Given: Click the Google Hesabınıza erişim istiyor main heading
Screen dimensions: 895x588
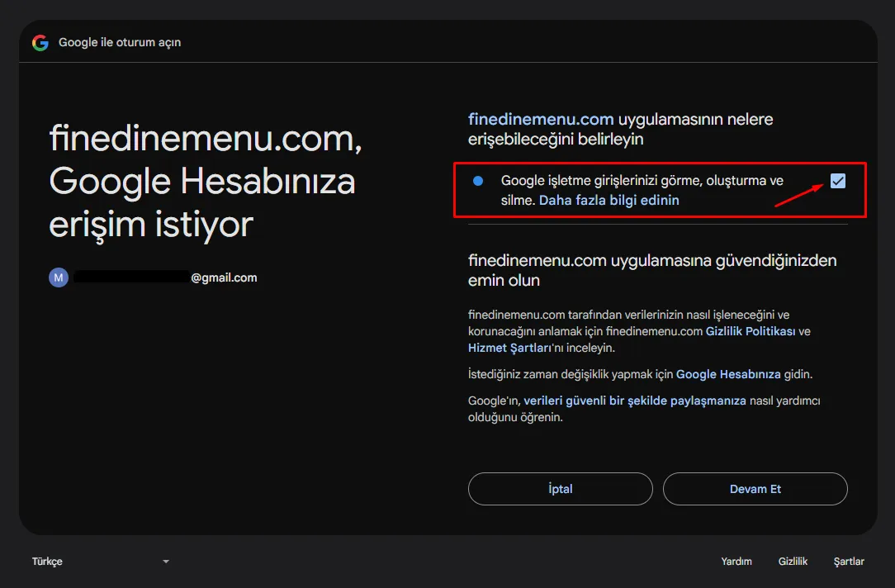Looking at the screenshot, I should click(205, 182).
